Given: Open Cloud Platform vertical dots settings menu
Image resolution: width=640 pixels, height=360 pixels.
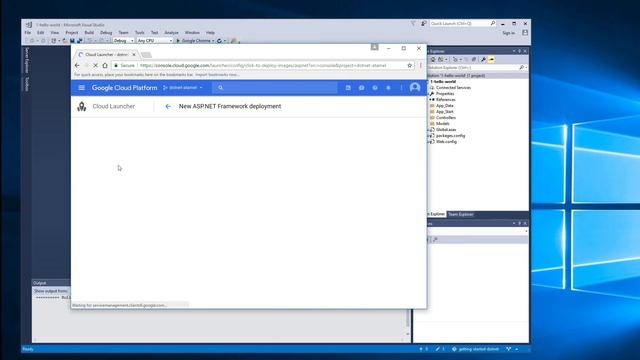Looking at the screenshot, I should point(401,88).
